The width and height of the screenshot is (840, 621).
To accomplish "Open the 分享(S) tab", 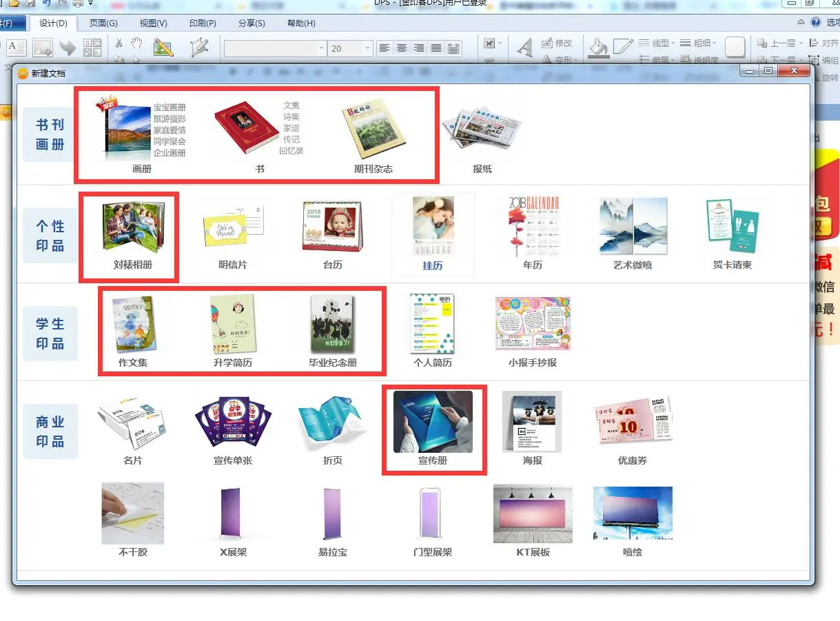I will pos(252,23).
